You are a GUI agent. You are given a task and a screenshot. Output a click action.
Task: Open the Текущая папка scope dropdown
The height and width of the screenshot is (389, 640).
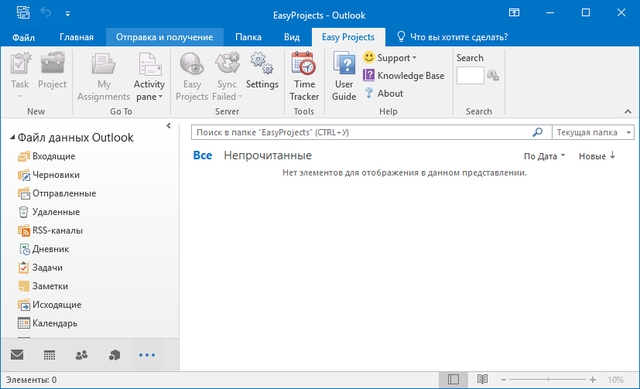(x=593, y=132)
